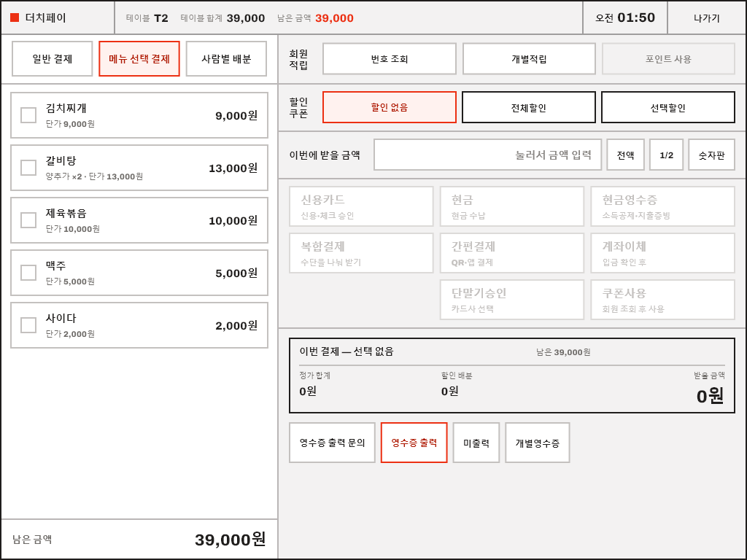Click 양추가 ×2 option text under 갈비탕
The image size is (747, 560).
pyautogui.click(x=64, y=176)
